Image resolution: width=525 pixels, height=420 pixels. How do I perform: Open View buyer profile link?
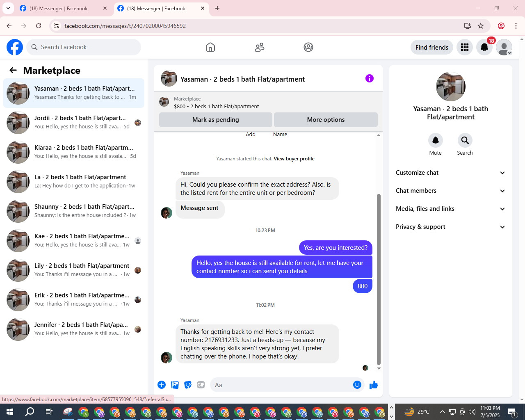294,159
